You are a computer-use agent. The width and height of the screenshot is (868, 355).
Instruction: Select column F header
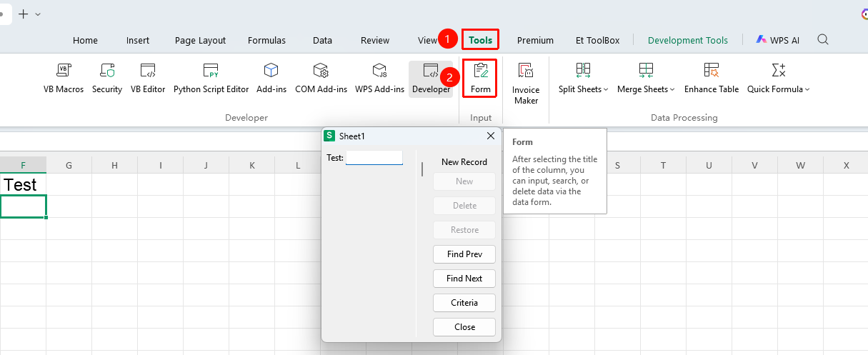(23, 165)
